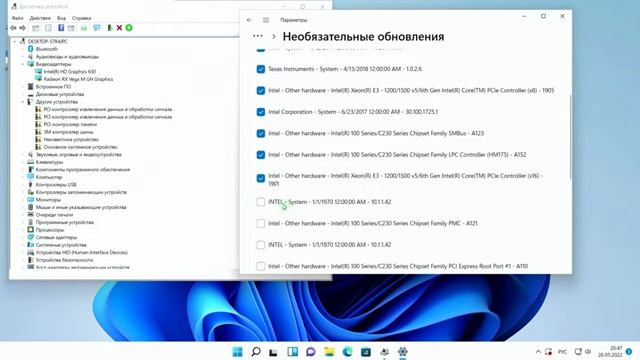640x360 pixels.
Task: Open the clock showing 20:47
Action: [x=610, y=351]
